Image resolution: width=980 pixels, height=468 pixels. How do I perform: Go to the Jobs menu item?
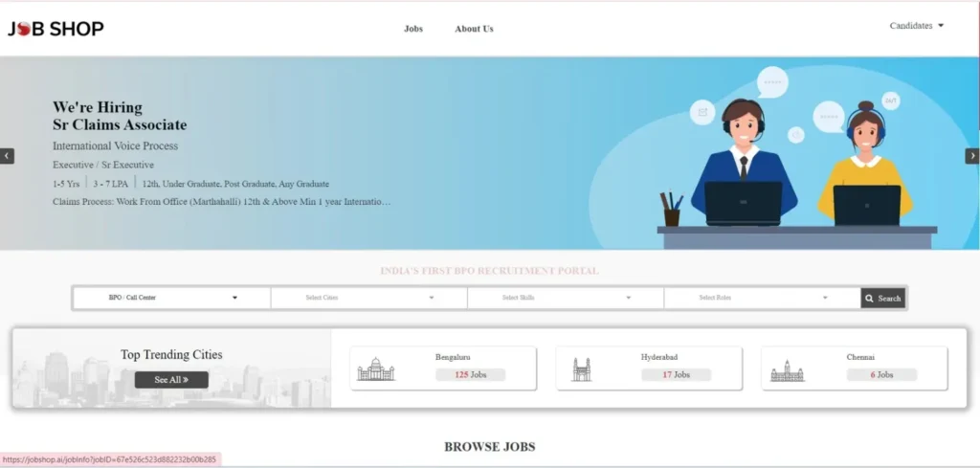(413, 29)
